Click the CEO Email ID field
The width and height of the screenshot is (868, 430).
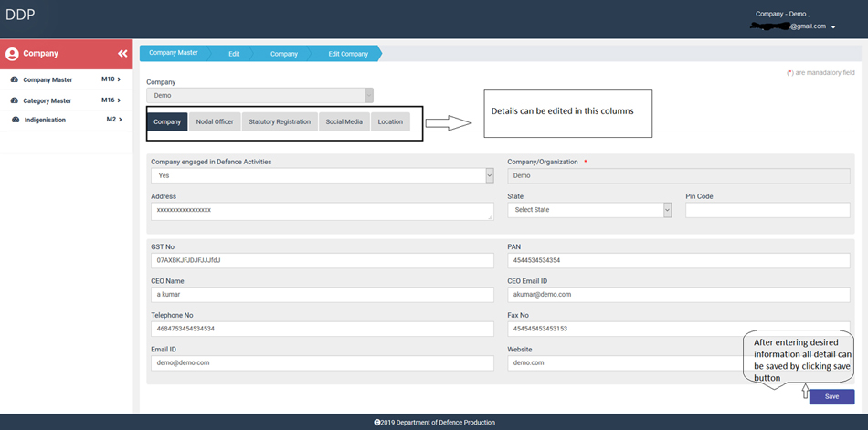tap(678, 295)
